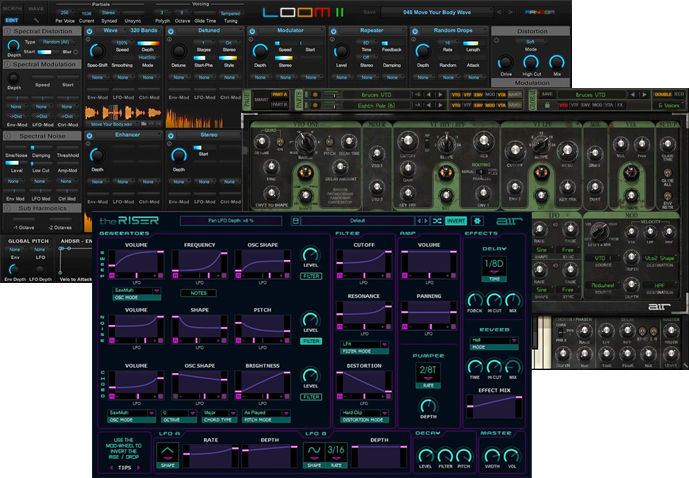Switch to Loom Wave tab
The image size is (689, 478).
coord(36,8)
